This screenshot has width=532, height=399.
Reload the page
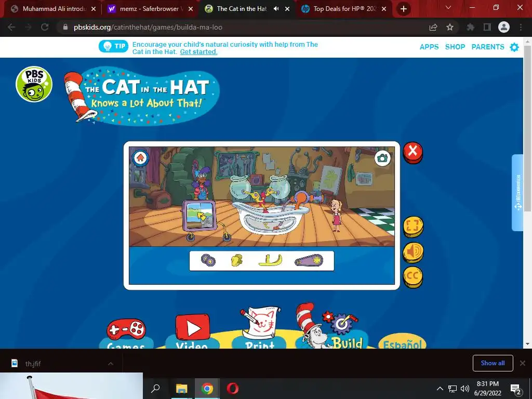point(45,27)
